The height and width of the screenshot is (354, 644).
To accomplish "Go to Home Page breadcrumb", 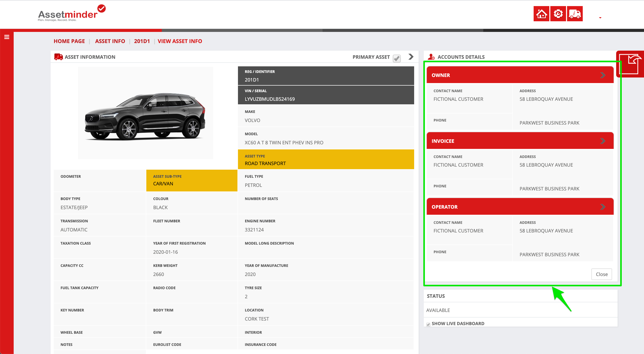I will (x=69, y=41).
